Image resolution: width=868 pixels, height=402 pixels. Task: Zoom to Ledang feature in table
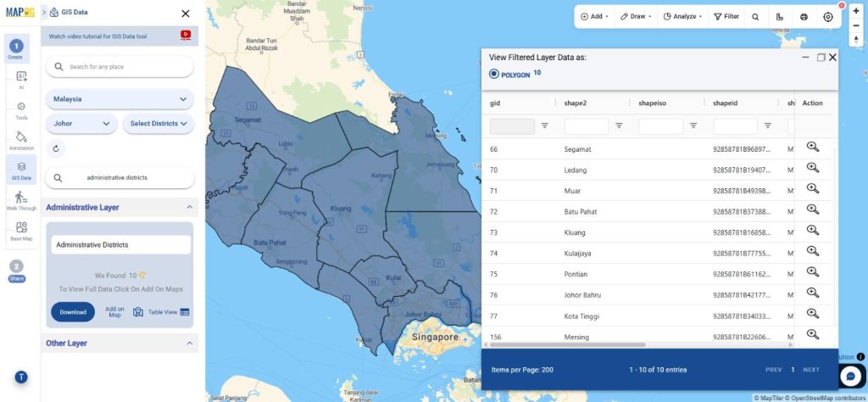(x=812, y=167)
